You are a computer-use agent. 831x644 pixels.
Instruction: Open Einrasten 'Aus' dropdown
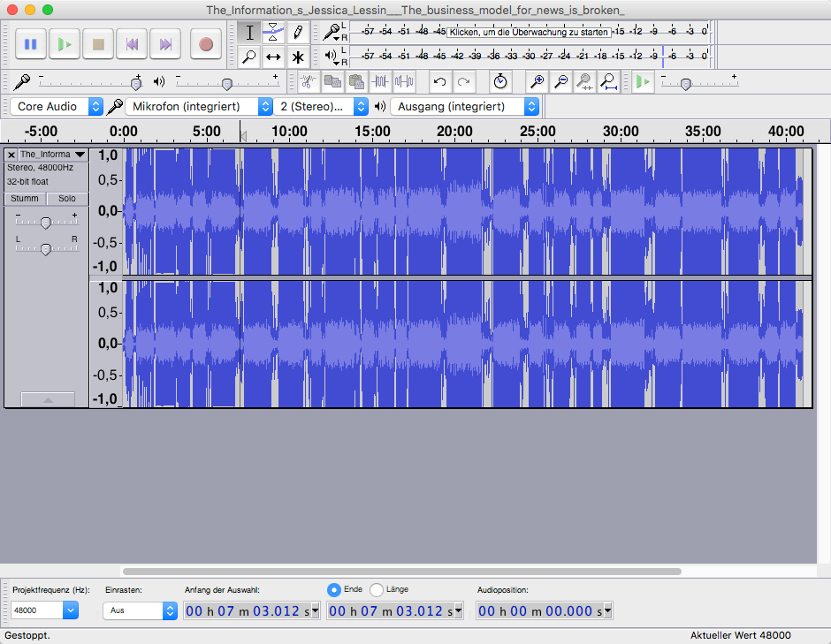tap(140, 610)
